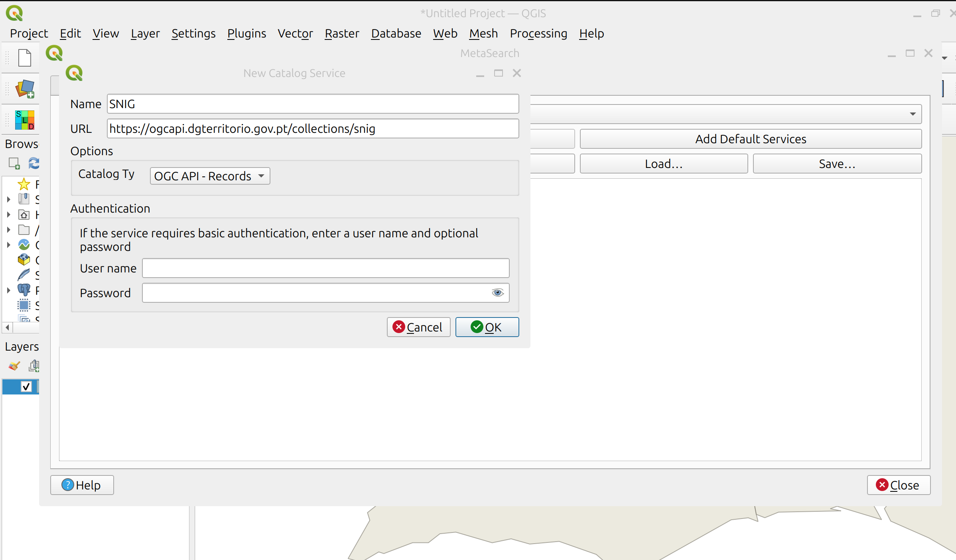Viewport: 956px width, 560px height.
Task: Select the Favorites star in Browser tree
Action: point(24,184)
